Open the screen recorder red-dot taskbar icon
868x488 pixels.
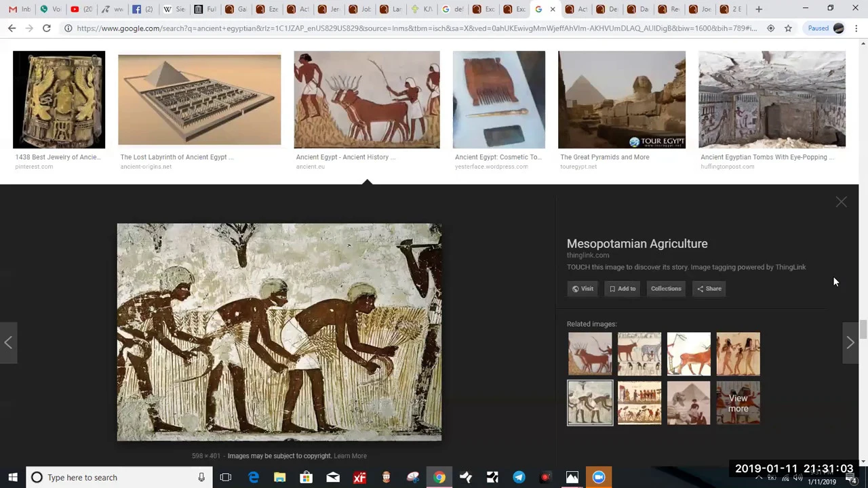point(545,477)
